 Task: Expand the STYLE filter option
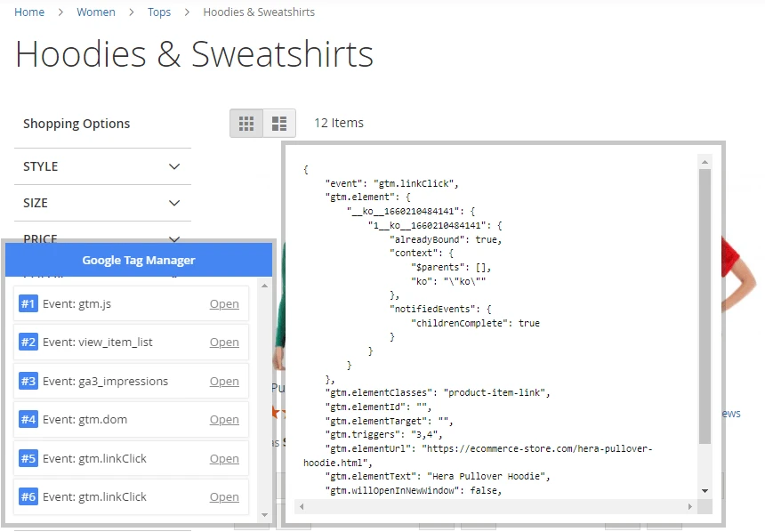102,166
